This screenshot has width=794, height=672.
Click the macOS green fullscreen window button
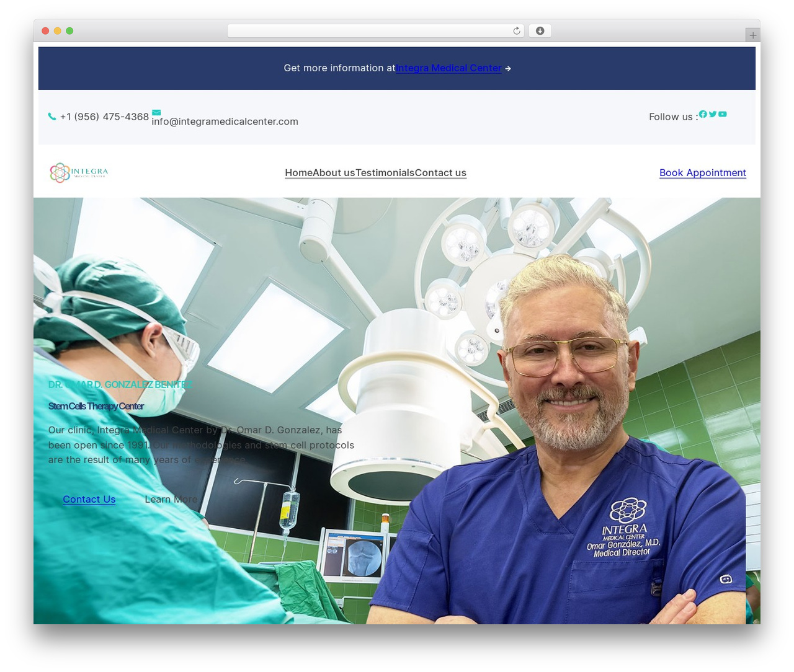coord(69,31)
